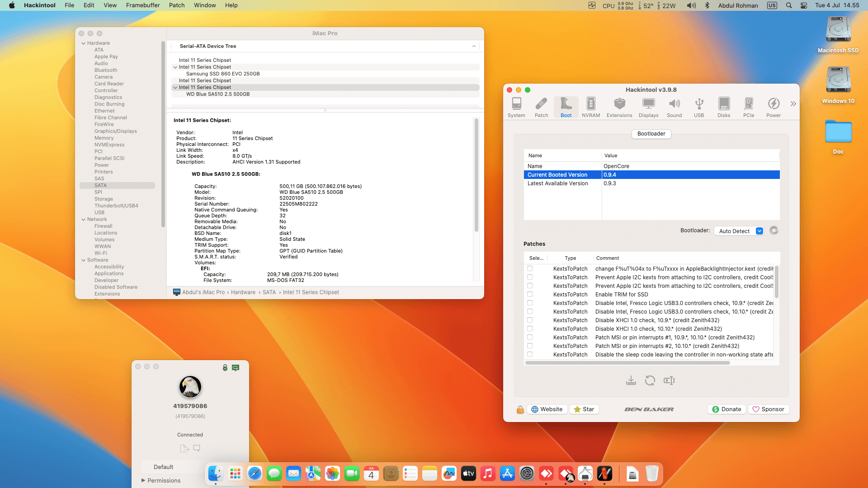868x488 pixels.
Task: Select the Patch toolbar icon in Hackintool
Action: click(541, 107)
